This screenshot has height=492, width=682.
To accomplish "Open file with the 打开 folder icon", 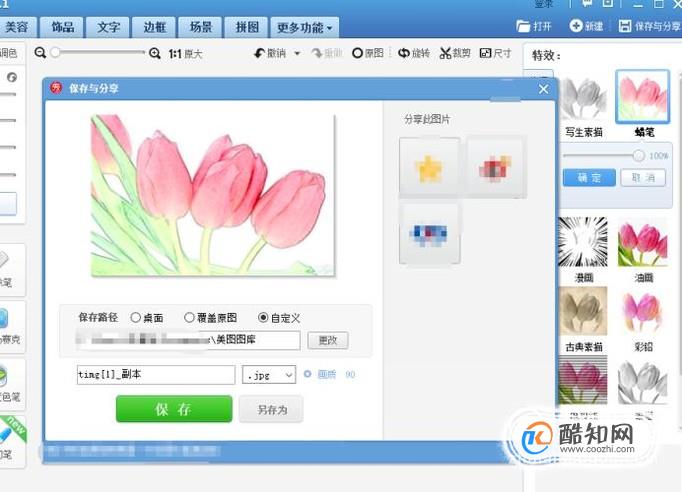I will [523, 26].
